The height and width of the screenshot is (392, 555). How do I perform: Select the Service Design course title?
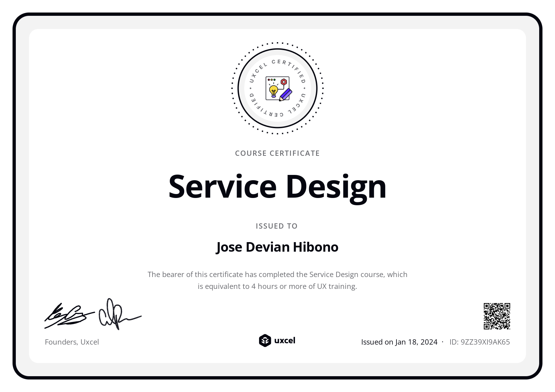coord(277,186)
